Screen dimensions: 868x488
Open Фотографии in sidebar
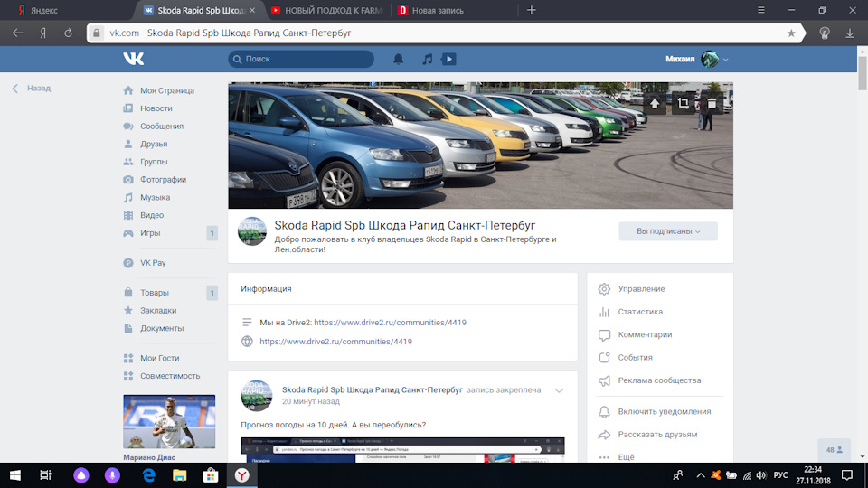[163, 179]
